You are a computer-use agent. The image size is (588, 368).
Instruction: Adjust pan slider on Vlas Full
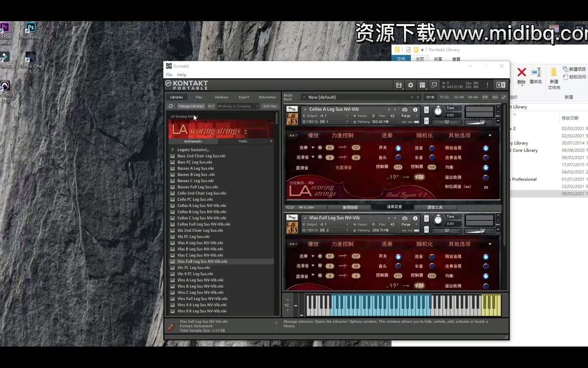pos(447,231)
